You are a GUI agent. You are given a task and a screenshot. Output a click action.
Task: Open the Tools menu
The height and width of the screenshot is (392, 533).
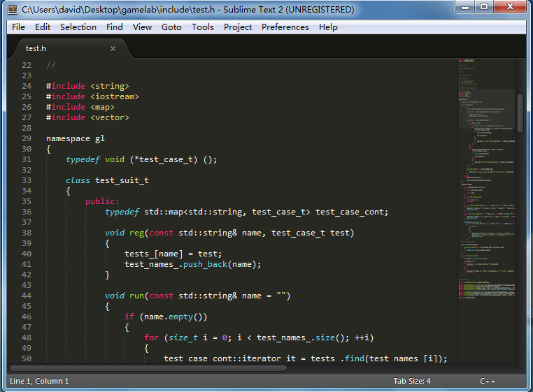pyautogui.click(x=203, y=27)
